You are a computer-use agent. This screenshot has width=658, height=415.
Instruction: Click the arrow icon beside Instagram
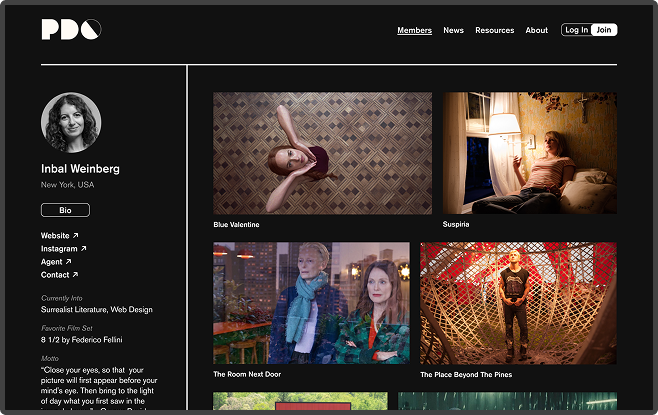84,249
